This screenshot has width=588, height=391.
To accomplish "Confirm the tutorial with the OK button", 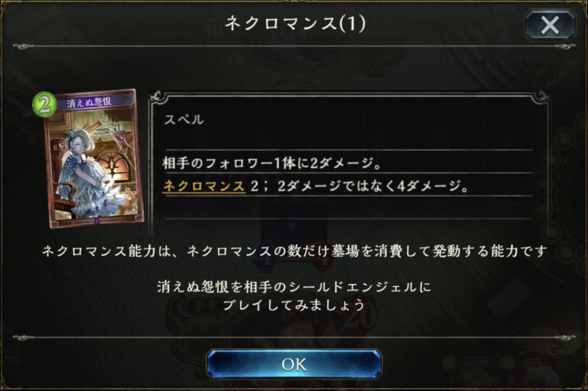I will click(294, 364).
